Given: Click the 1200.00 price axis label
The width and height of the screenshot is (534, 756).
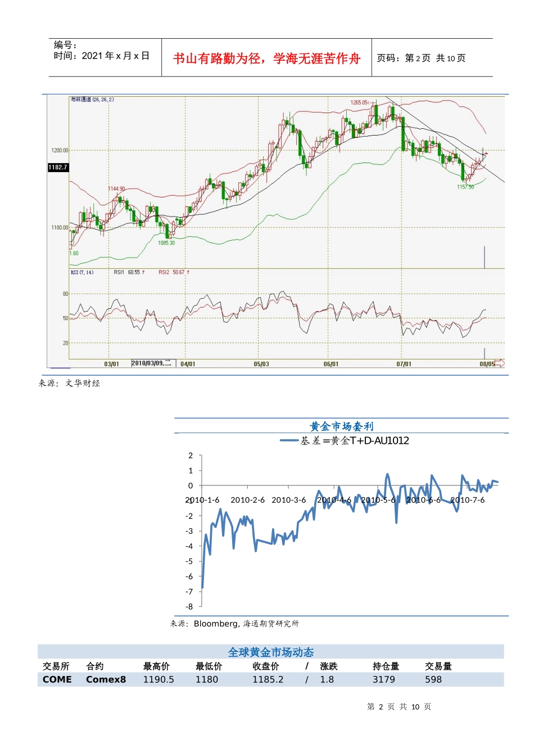Looking at the screenshot, I should click(60, 150).
